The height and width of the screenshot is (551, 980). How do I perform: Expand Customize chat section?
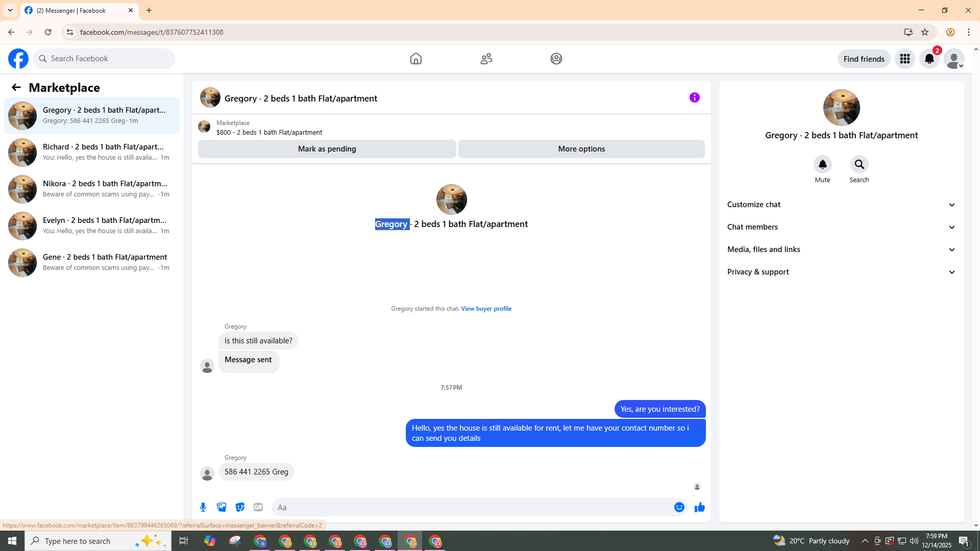841,205
